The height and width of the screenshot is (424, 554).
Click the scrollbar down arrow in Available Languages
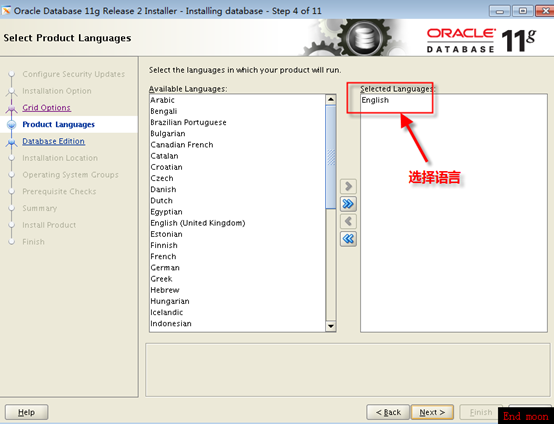(x=331, y=326)
